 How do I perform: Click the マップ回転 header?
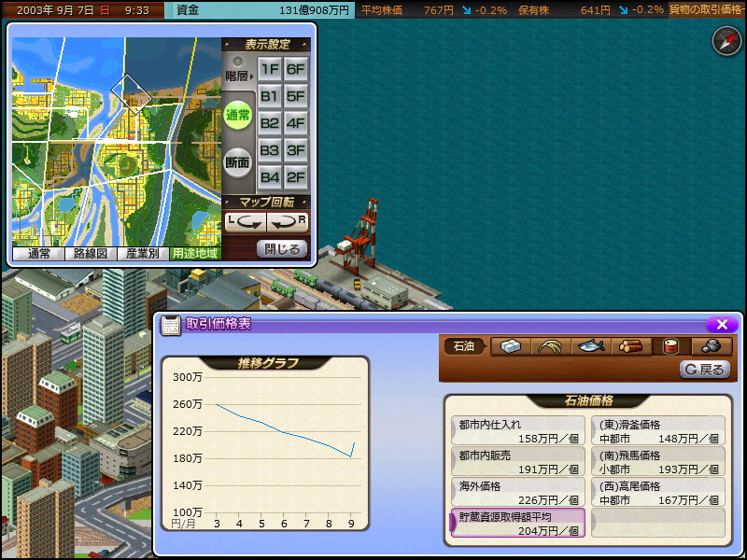click(x=267, y=202)
